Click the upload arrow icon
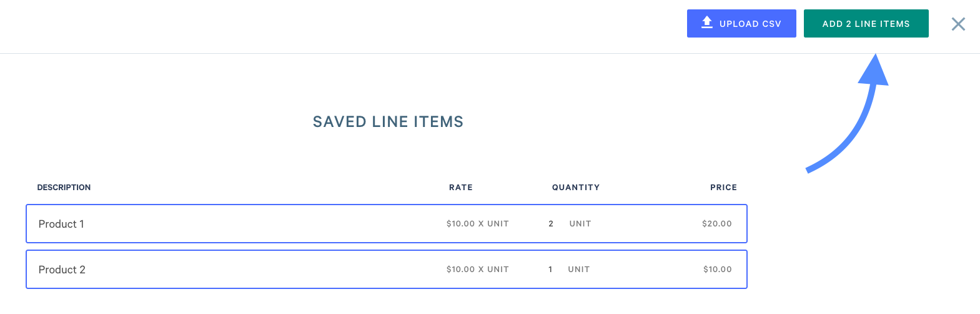The height and width of the screenshot is (314, 980). pos(706,23)
